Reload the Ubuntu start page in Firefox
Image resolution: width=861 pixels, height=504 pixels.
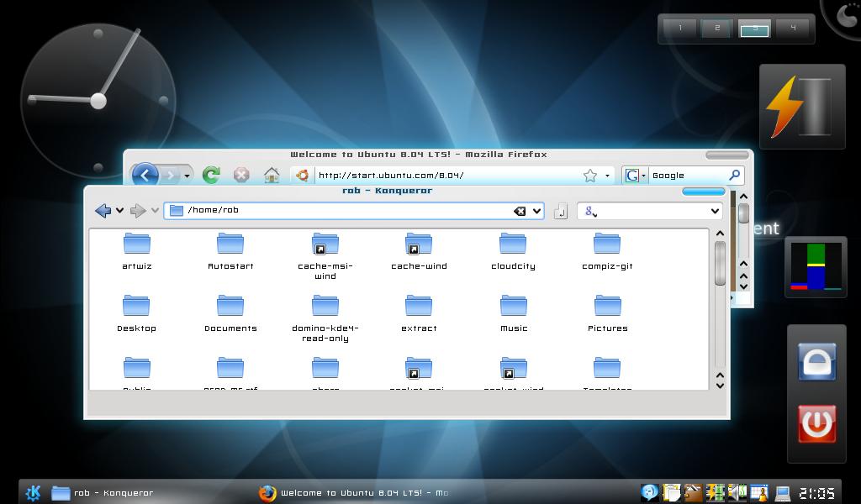coord(211,175)
